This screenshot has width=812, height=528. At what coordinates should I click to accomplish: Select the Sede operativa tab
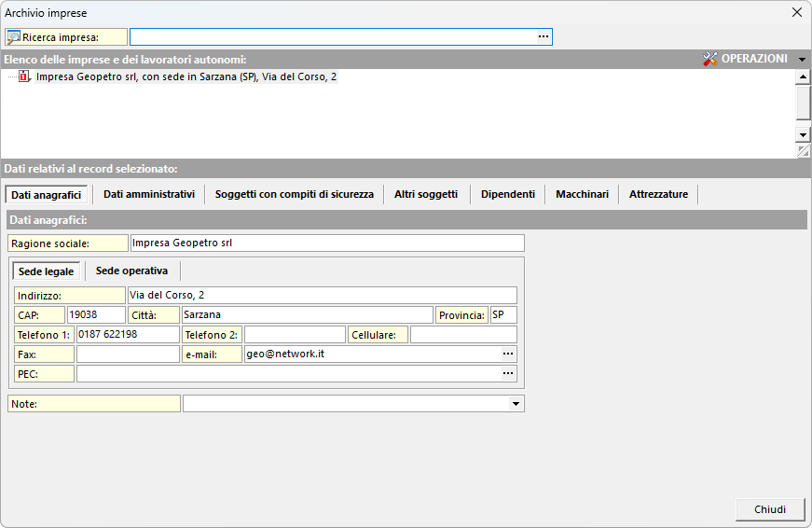point(132,271)
